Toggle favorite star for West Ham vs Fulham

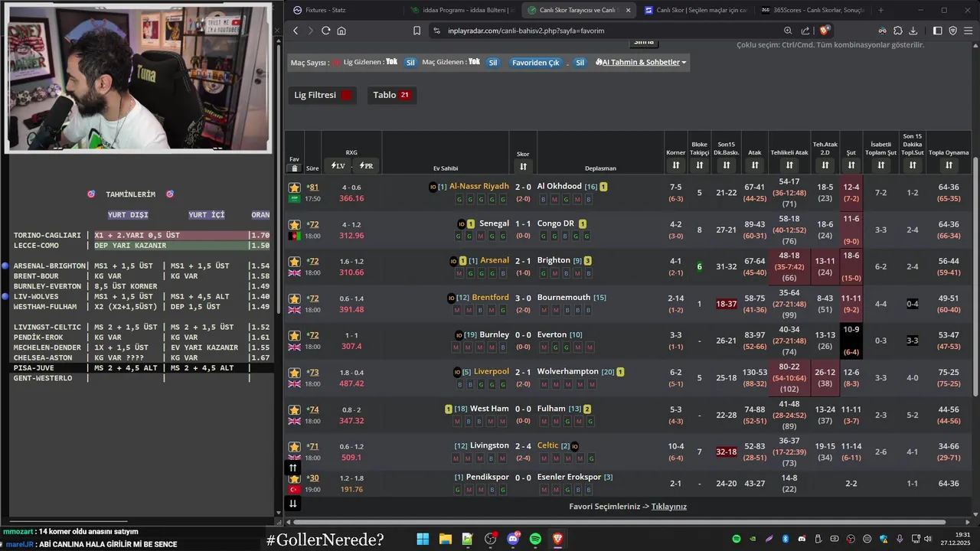click(294, 410)
